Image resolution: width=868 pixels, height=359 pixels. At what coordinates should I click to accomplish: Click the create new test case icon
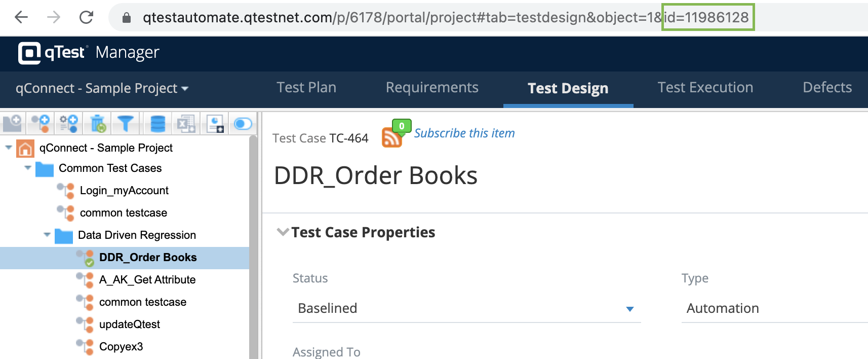pyautogui.click(x=41, y=123)
